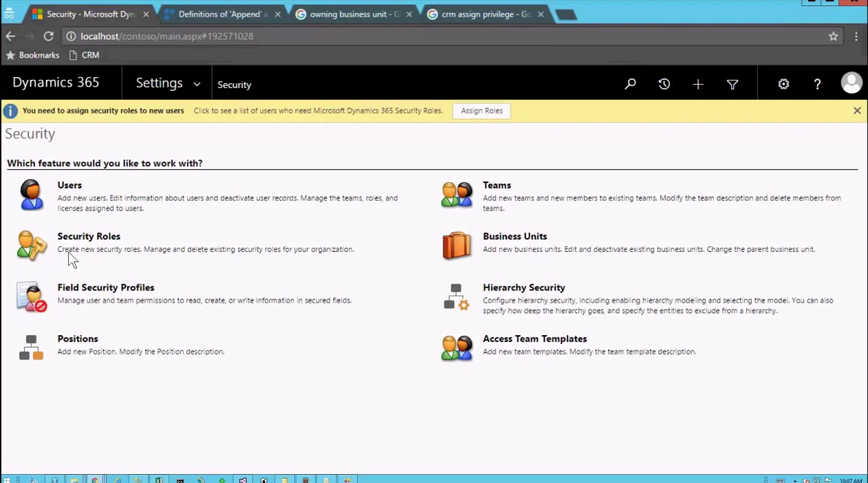Show recently viewed items history icon
The width and height of the screenshot is (868, 483).
point(664,84)
